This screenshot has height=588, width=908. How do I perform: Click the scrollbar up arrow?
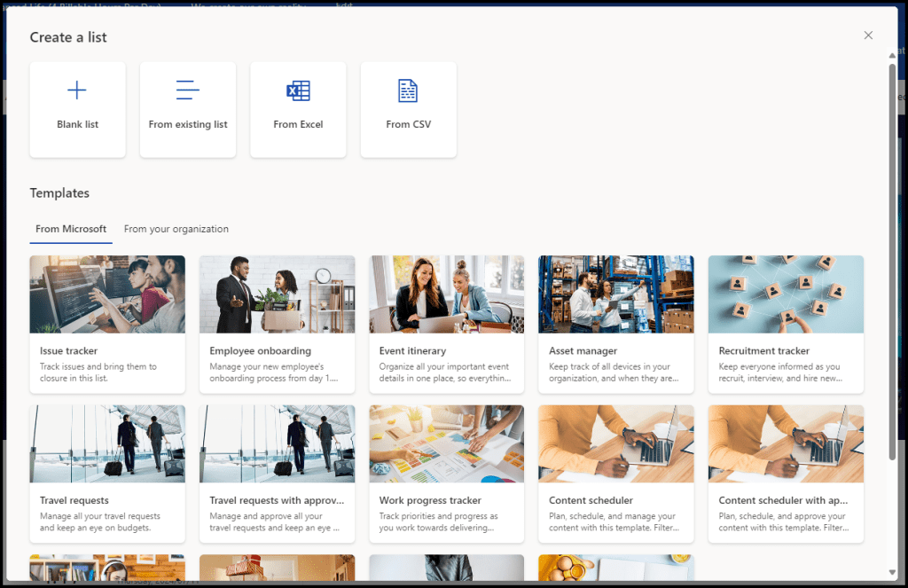892,55
